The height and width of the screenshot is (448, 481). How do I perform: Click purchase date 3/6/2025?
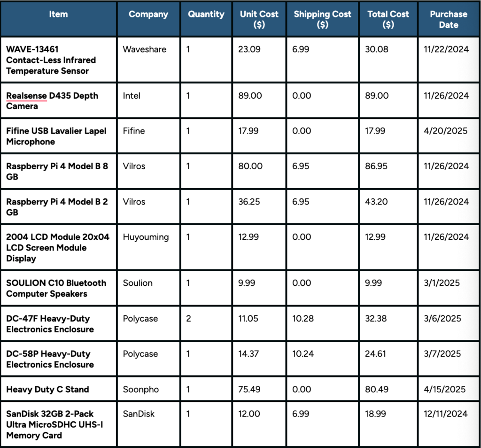pyautogui.click(x=449, y=323)
